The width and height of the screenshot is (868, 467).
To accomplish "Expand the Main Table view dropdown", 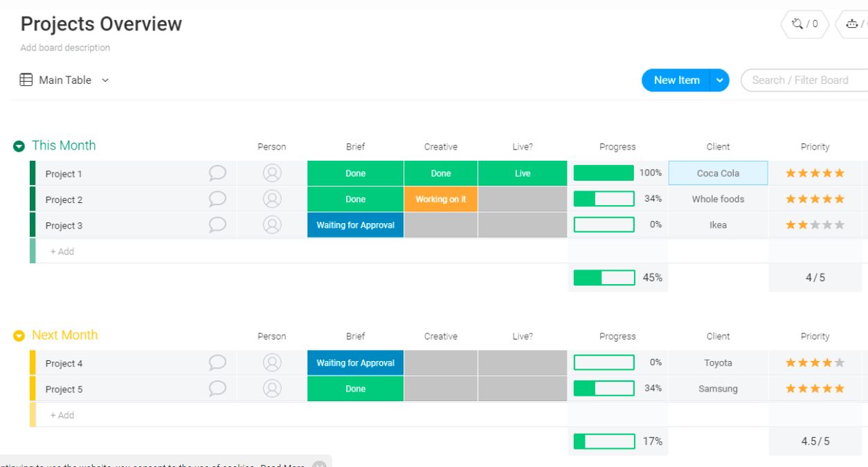I will 105,80.
